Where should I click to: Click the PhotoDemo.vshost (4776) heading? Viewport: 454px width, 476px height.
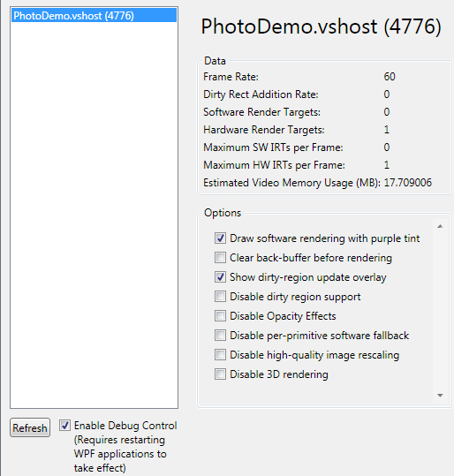pos(321,26)
